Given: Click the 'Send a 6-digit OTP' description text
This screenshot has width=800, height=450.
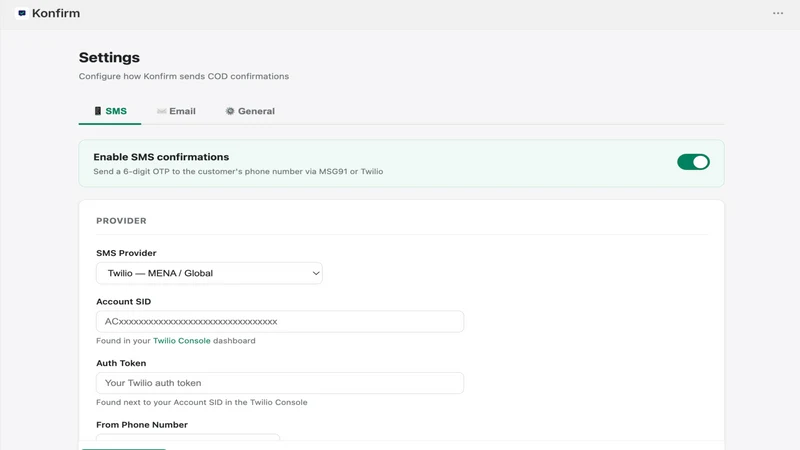Looking at the screenshot, I should [x=238, y=171].
